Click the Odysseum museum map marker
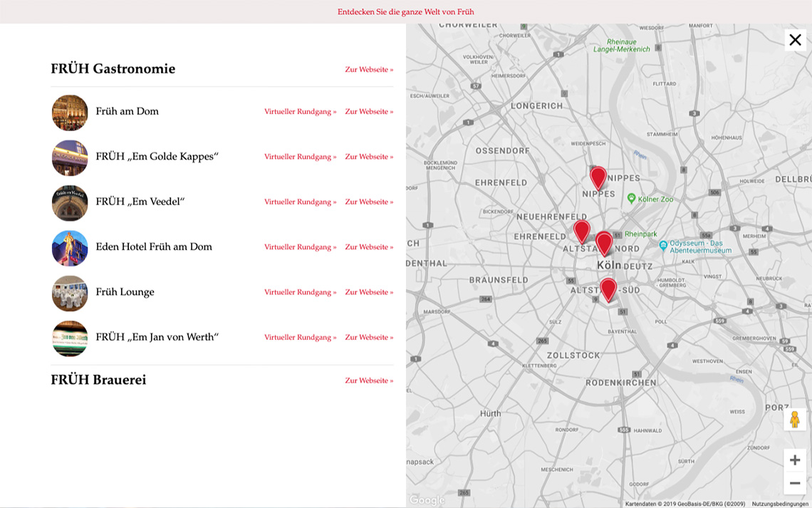Screen dimensions: 812x508 pyautogui.click(x=663, y=246)
